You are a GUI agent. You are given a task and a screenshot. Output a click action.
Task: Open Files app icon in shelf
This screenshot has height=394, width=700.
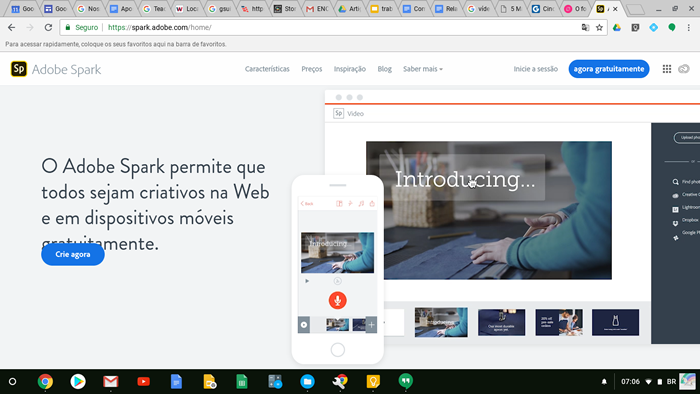click(307, 382)
